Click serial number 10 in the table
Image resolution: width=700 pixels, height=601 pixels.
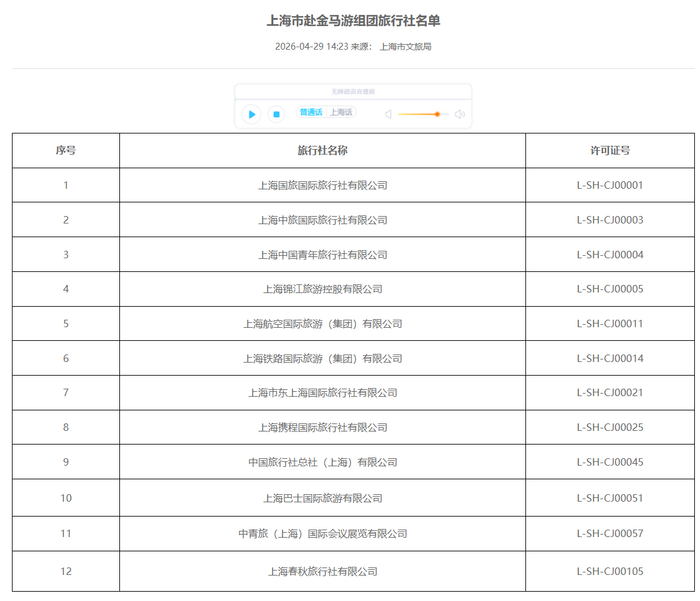[x=66, y=498]
